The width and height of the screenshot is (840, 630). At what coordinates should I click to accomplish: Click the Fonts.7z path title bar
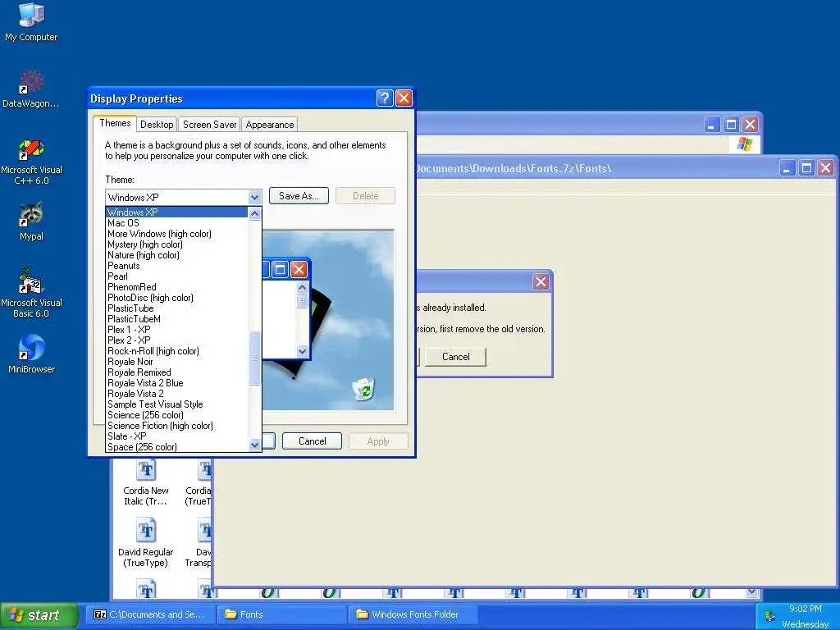pyautogui.click(x=514, y=168)
